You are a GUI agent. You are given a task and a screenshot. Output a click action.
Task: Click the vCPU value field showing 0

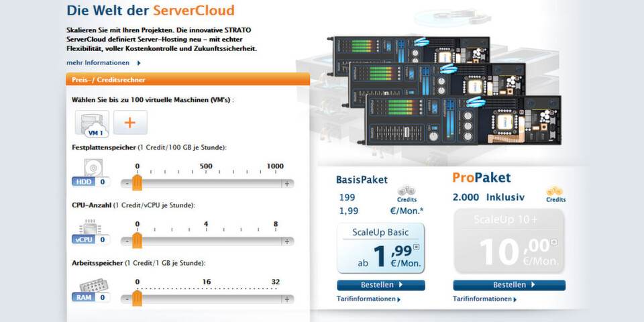[x=103, y=239]
